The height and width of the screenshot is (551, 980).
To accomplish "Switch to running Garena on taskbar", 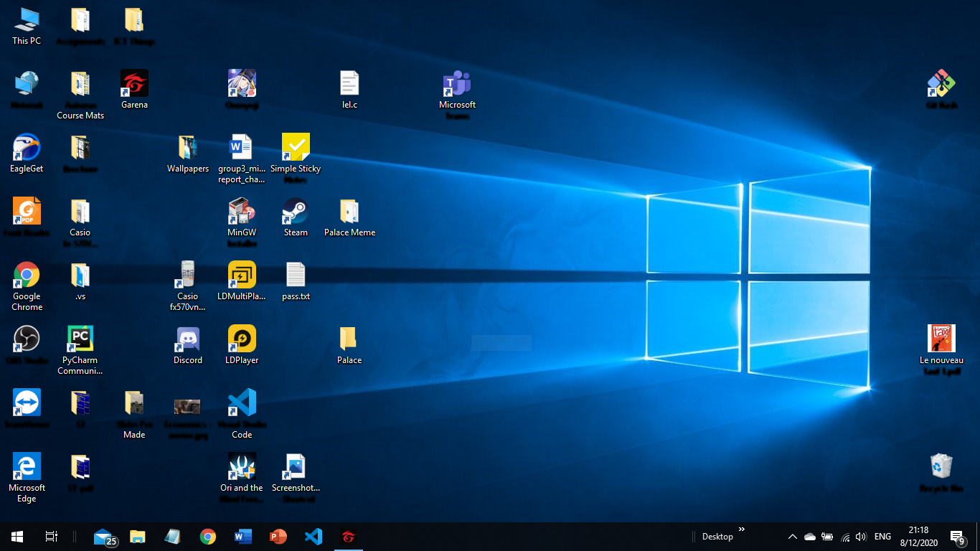I will [348, 537].
